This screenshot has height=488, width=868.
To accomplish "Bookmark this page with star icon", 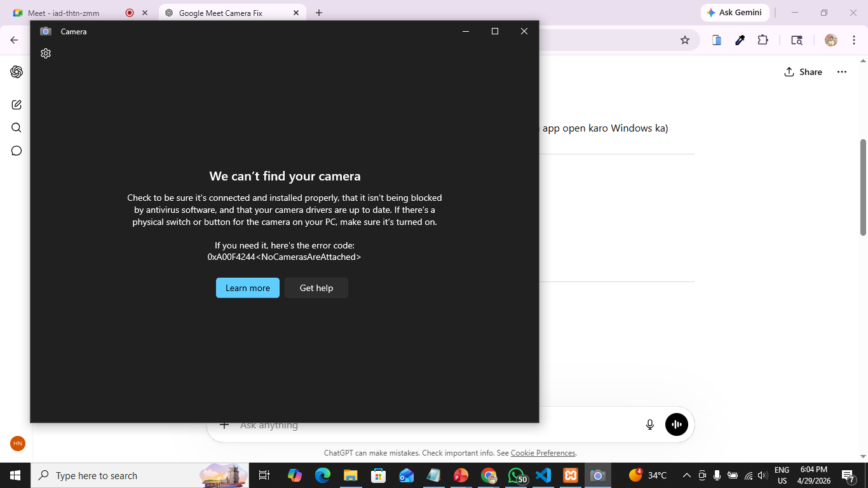I will [685, 40].
